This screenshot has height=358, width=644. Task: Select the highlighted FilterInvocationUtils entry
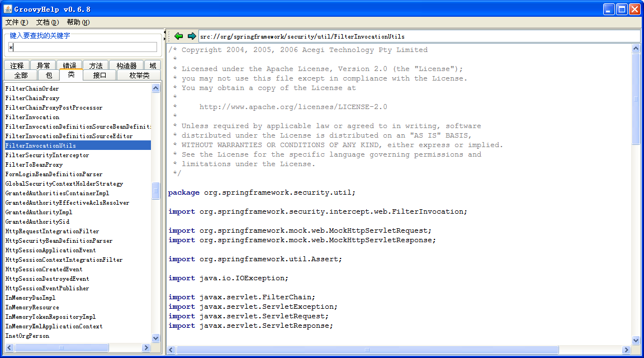(x=78, y=145)
